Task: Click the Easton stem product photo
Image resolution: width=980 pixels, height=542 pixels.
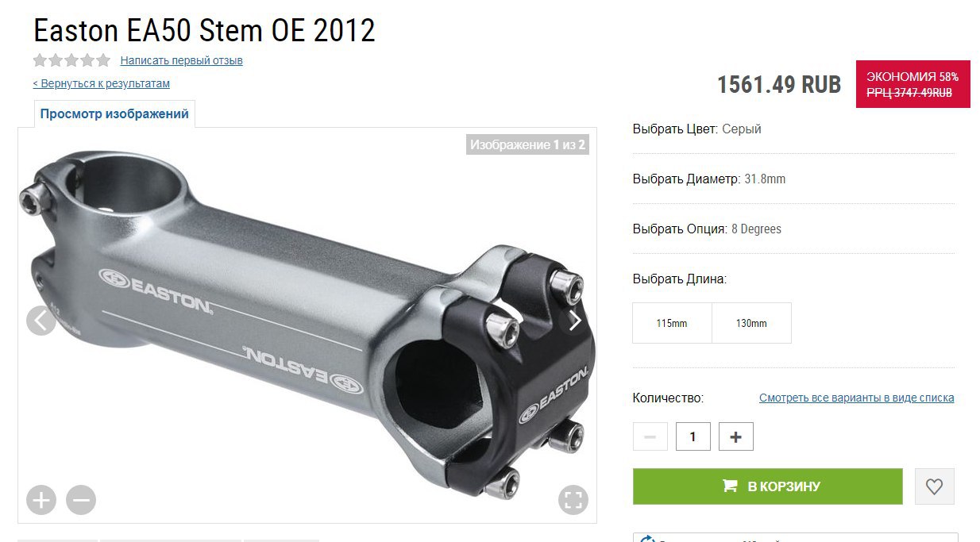Action: [x=307, y=325]
